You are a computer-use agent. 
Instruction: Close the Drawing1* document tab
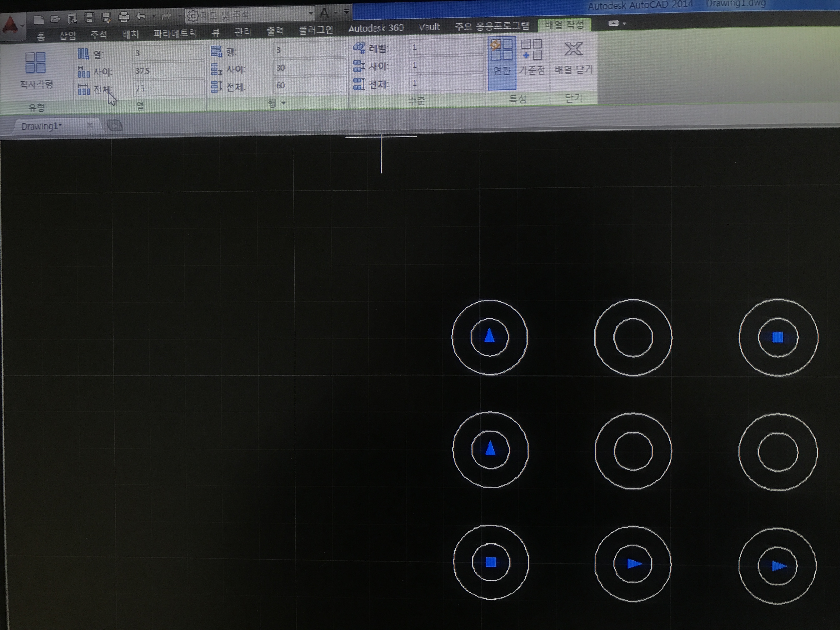pos(90,125)
